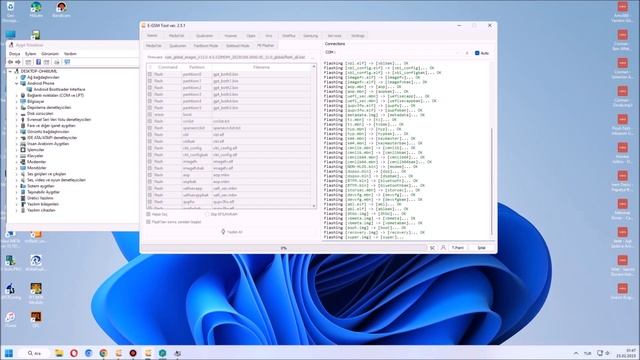Expand Ağ bağdaştırıcıları node
The width and height of the screenshot is (640, 360).
(x=17, y=77)
